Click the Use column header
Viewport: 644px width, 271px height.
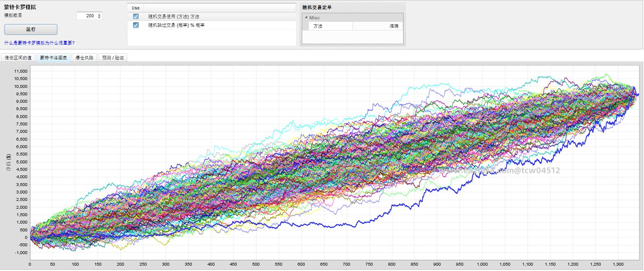135,8
